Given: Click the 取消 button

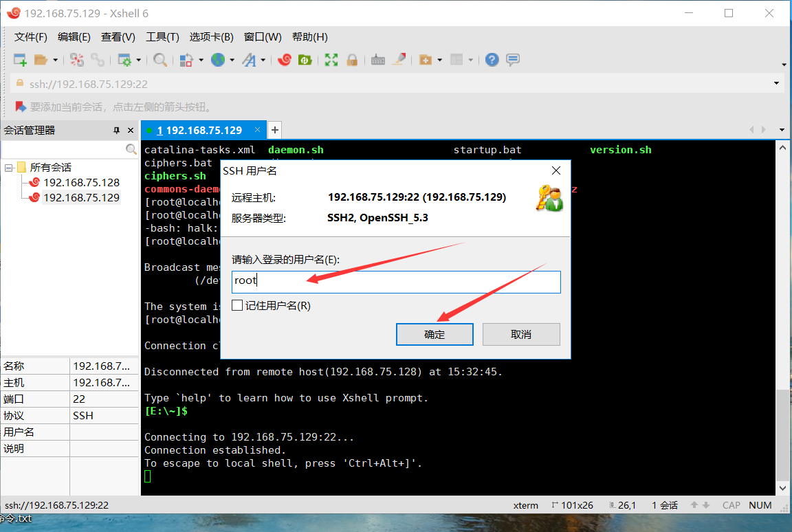Looking at the screenshot, I should tap(520, 334).
